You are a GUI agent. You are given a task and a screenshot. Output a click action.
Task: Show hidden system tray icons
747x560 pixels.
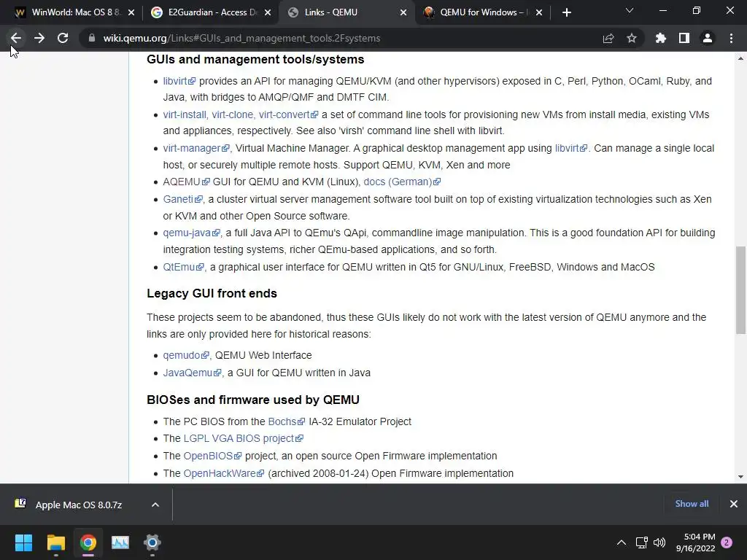click(x=622, y=542)
